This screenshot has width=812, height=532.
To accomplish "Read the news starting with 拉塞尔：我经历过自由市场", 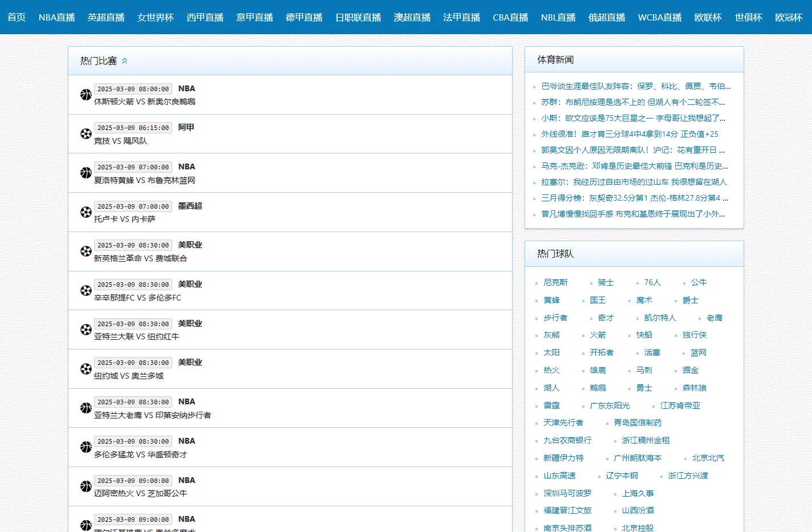I will 634,182.
